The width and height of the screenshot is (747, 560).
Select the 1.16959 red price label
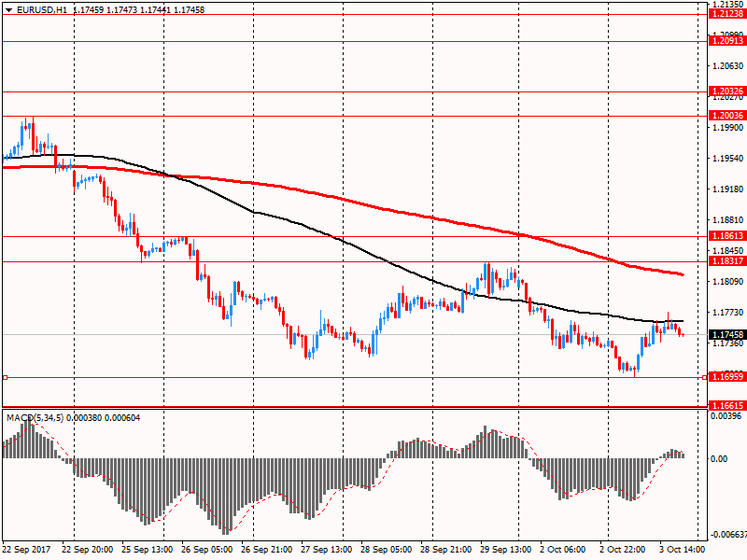(x=727, y=377)
